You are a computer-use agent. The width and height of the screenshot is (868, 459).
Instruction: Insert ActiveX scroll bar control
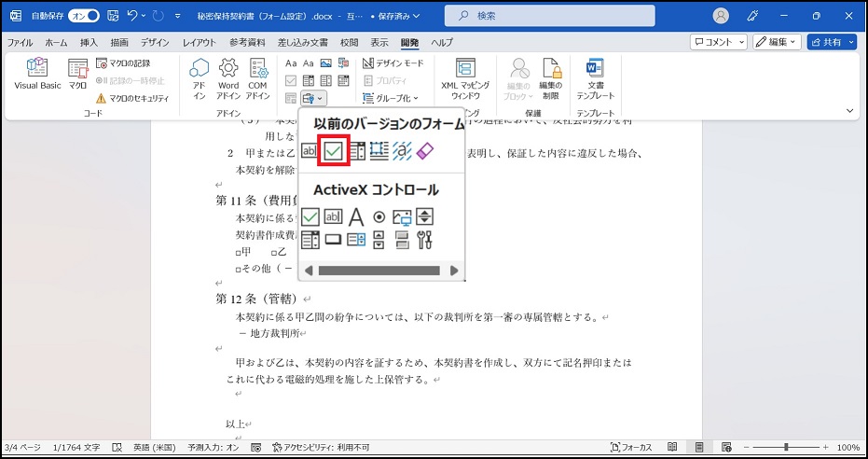(x=379, y=240)
